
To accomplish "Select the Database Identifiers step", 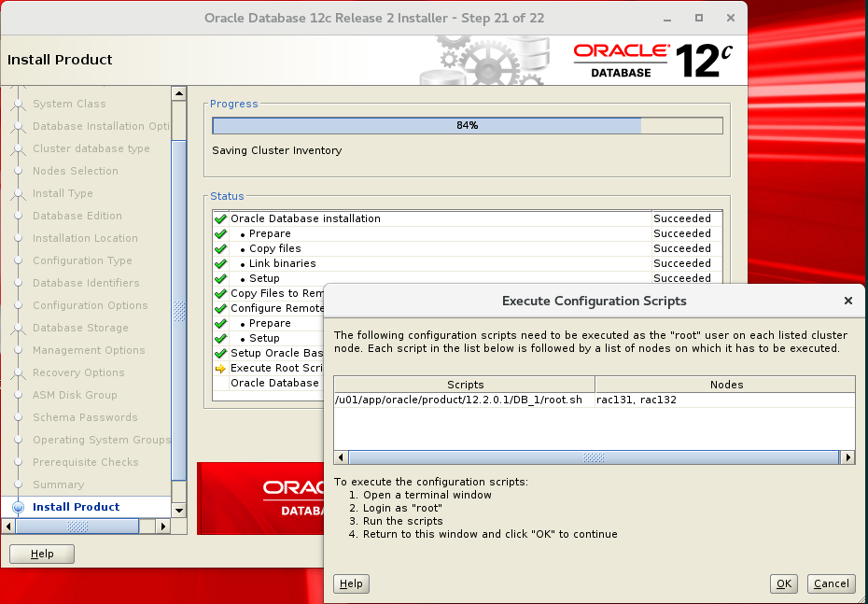I will point(86,283).
